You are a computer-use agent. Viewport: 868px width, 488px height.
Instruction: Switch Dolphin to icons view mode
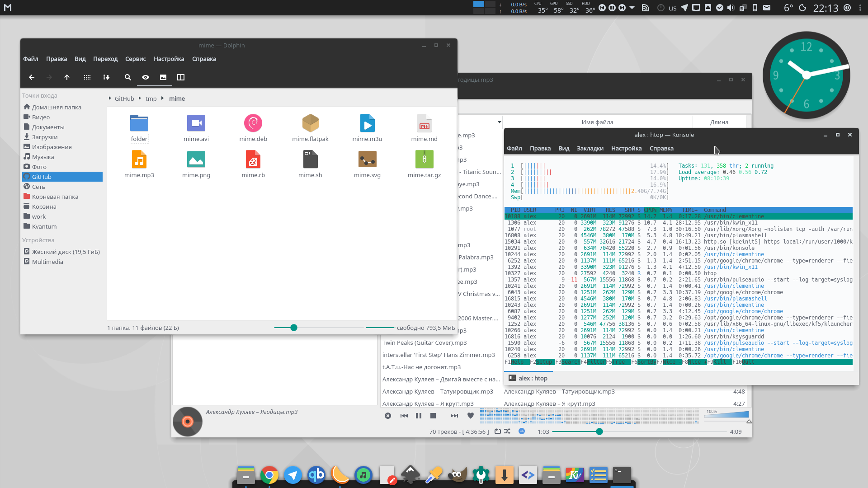tap(87, 77)
